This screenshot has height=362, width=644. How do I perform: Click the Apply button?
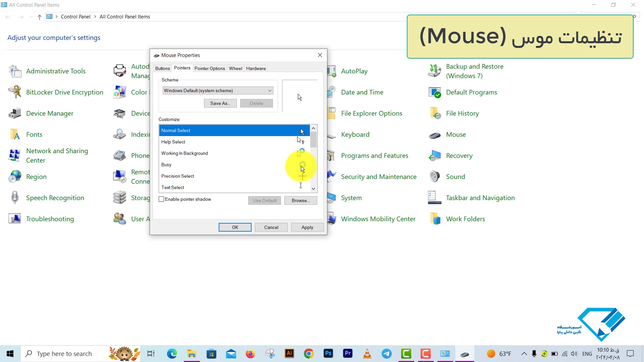pos(307,227)
